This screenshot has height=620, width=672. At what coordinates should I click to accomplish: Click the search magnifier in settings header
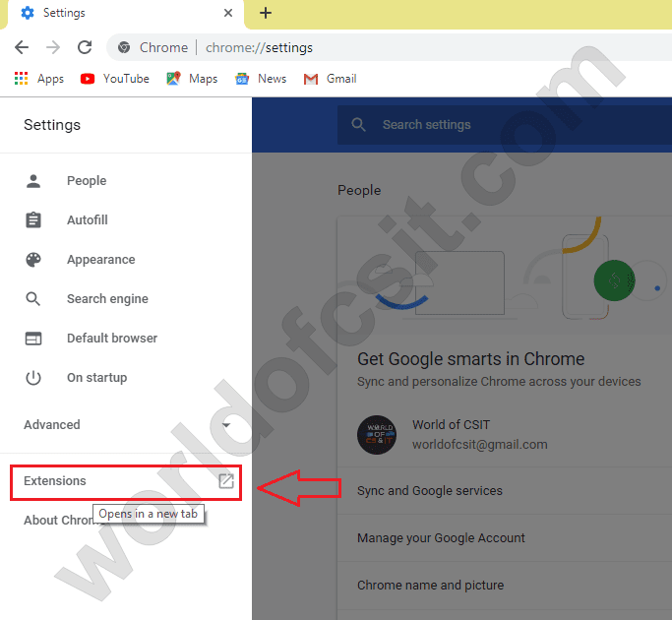358,125
